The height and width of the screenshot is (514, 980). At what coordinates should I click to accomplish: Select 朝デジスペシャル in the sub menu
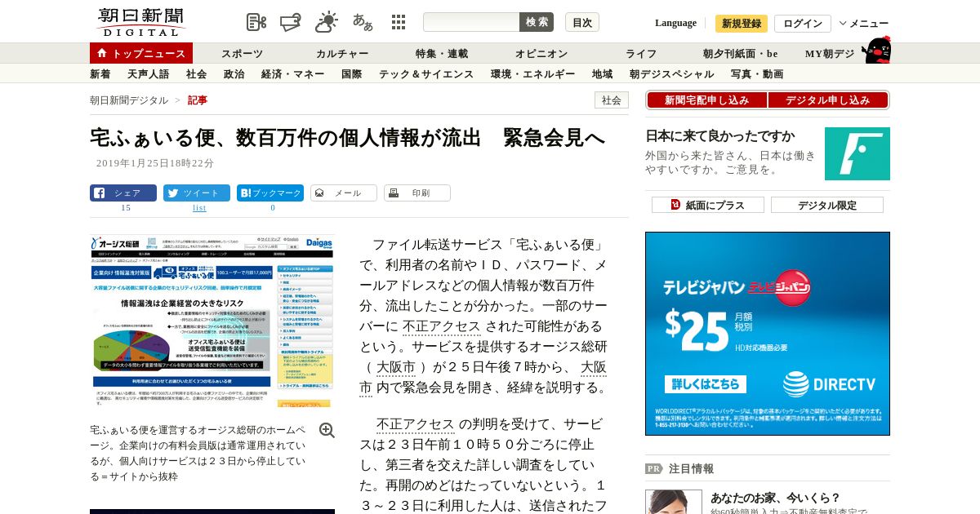pyautogui.click(x=672, y=74)
